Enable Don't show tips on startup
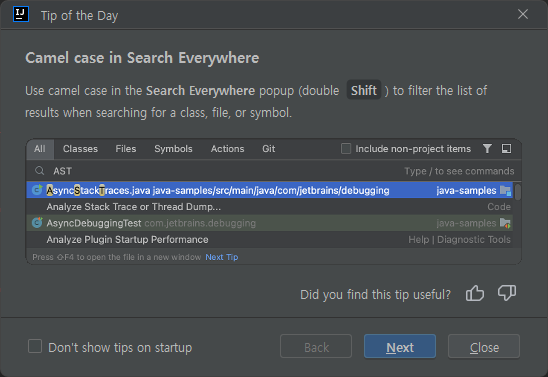 point(35,347)
